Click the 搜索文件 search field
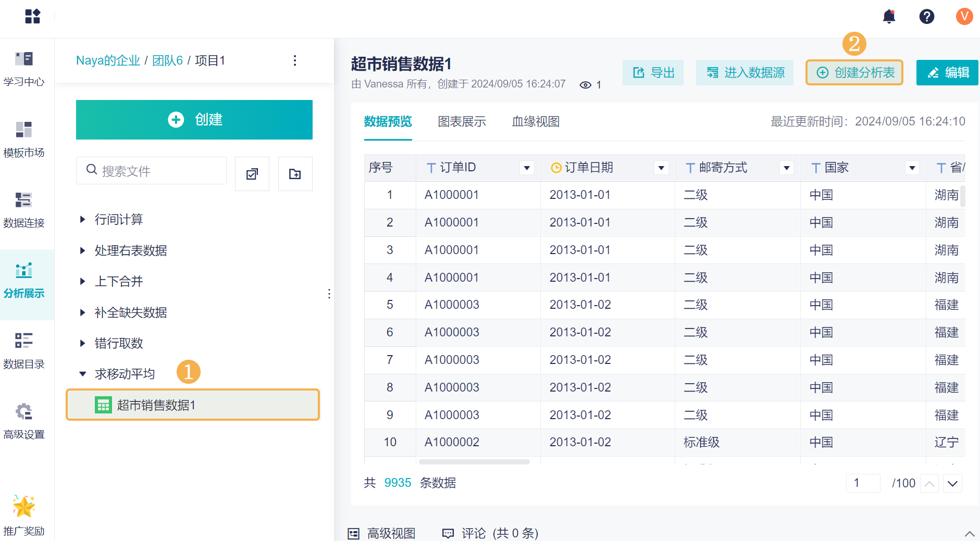The image size is (980, 541). (151, 170)
